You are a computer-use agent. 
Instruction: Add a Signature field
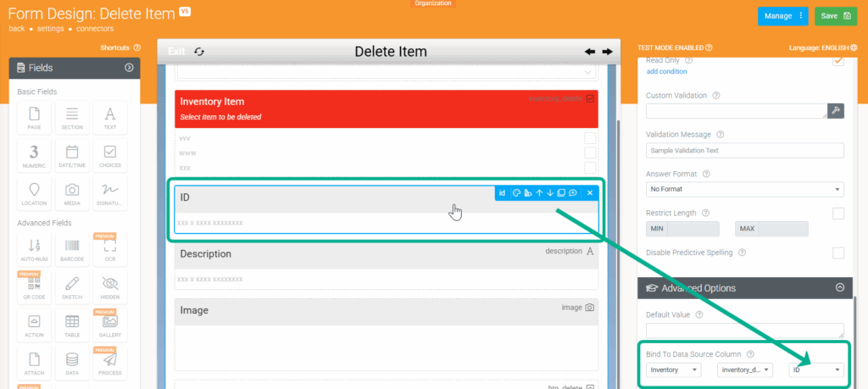[x=110, y=194]
